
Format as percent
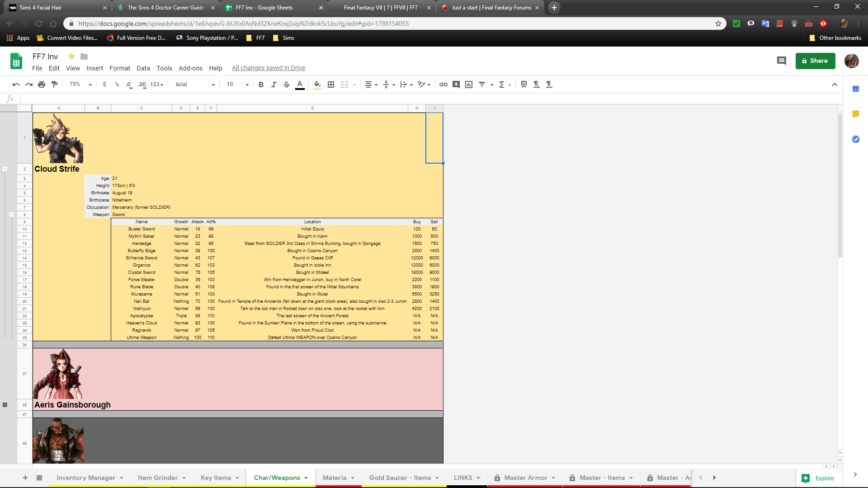117,84
